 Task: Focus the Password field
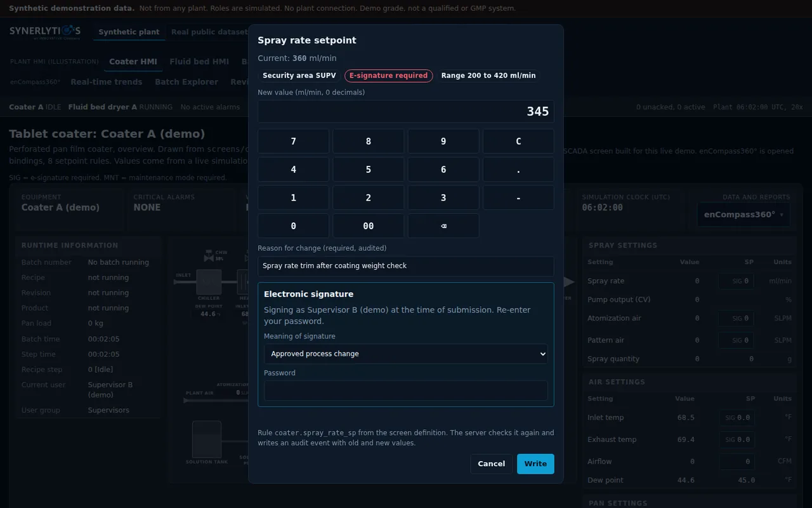[x=406, y=391]
